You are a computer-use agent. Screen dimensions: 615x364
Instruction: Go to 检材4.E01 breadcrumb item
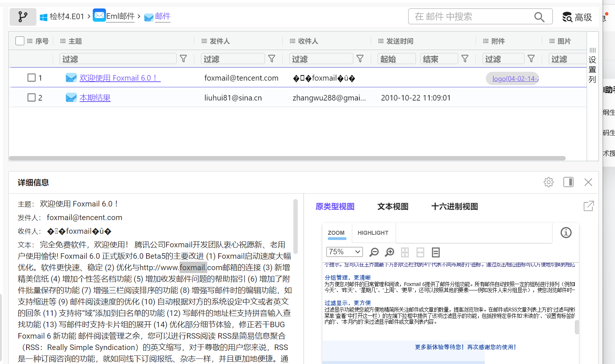click(x=67, y=17)
